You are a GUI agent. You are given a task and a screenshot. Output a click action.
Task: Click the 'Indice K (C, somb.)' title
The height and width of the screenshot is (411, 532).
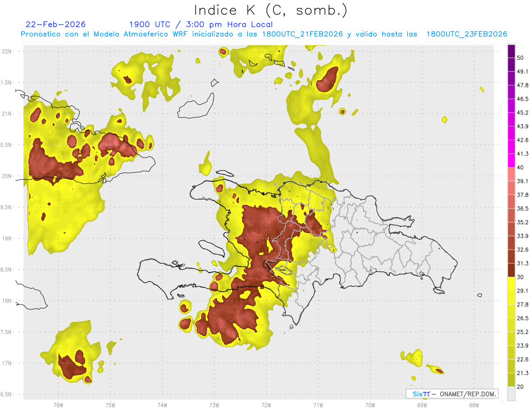coord(270,10)
